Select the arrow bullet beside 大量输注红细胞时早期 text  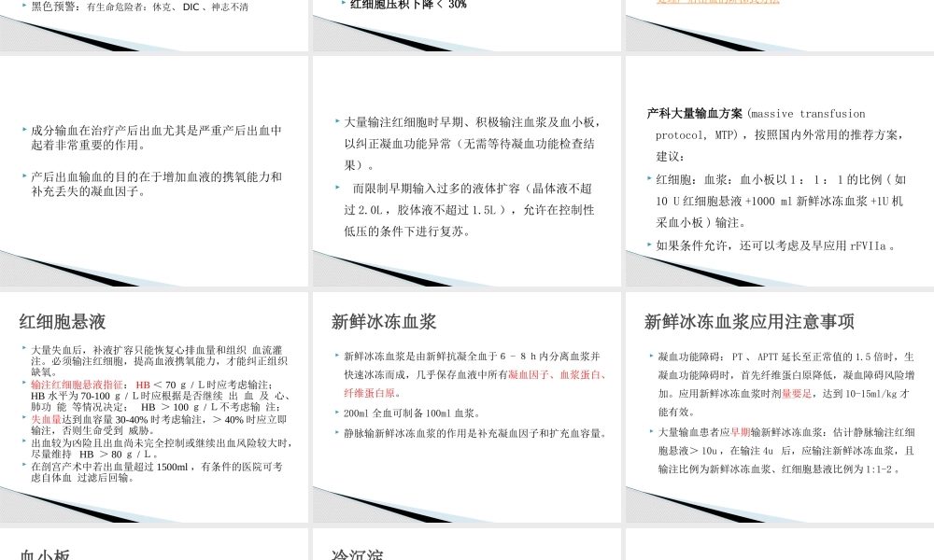click(x=337, y=120)
